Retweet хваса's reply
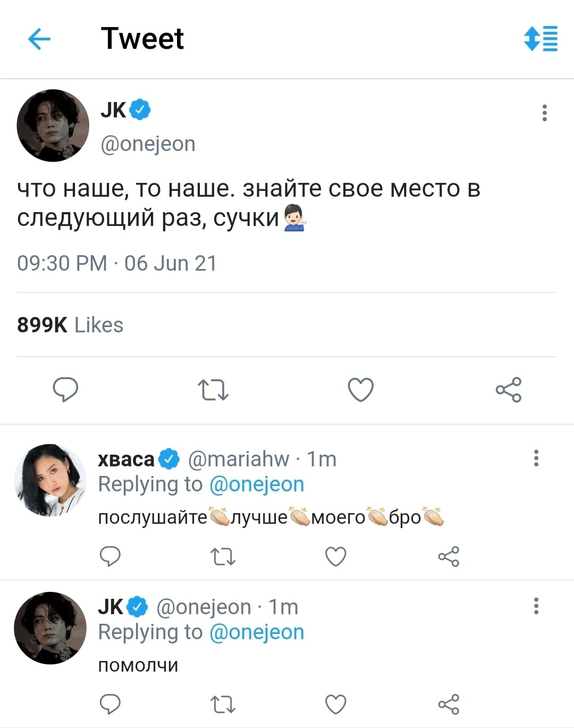 223,556
